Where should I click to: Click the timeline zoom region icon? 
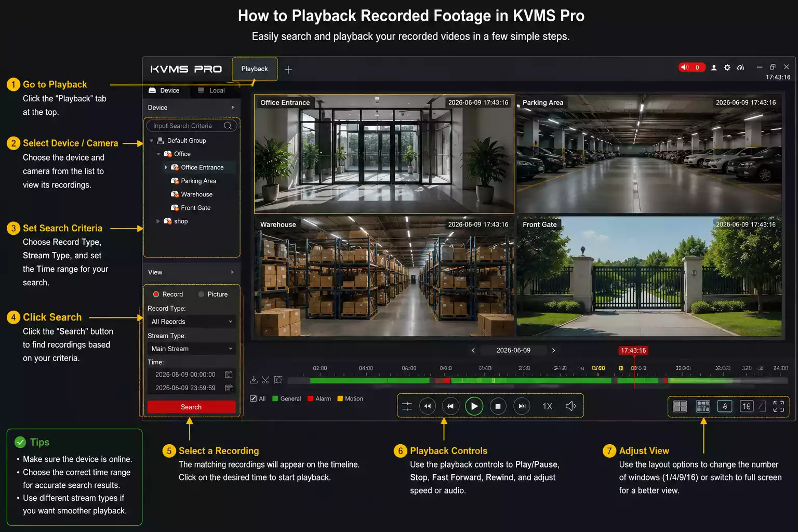click(278, 380)
